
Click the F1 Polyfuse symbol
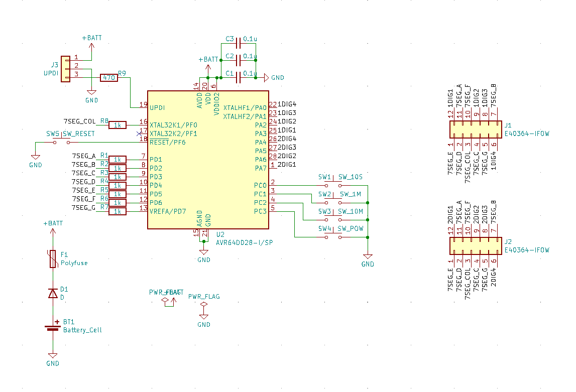(52, 259)
